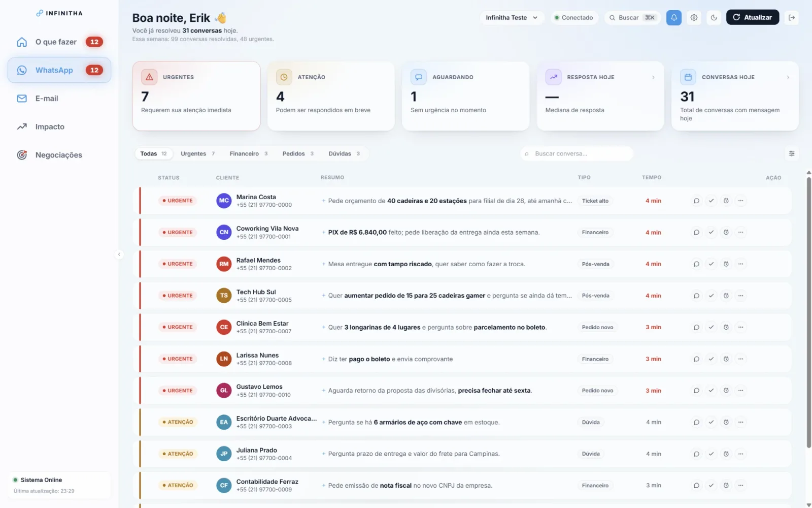The width and height of the screenshot is (812, 508).
Task: Open E-mail section in sidebar
Action: 59,99
